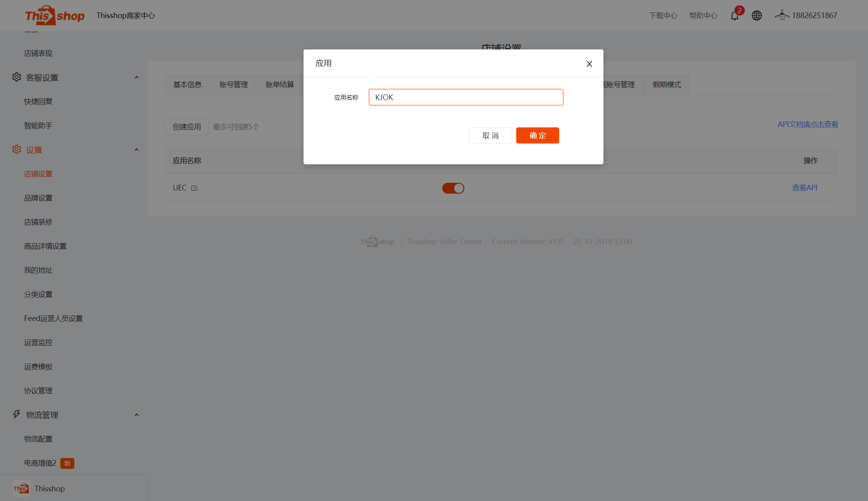Image resolution: width=868 pixels, height=501 pixels.
Task: Collapse the 物流管理 section chevron
Action: point(137,415)
